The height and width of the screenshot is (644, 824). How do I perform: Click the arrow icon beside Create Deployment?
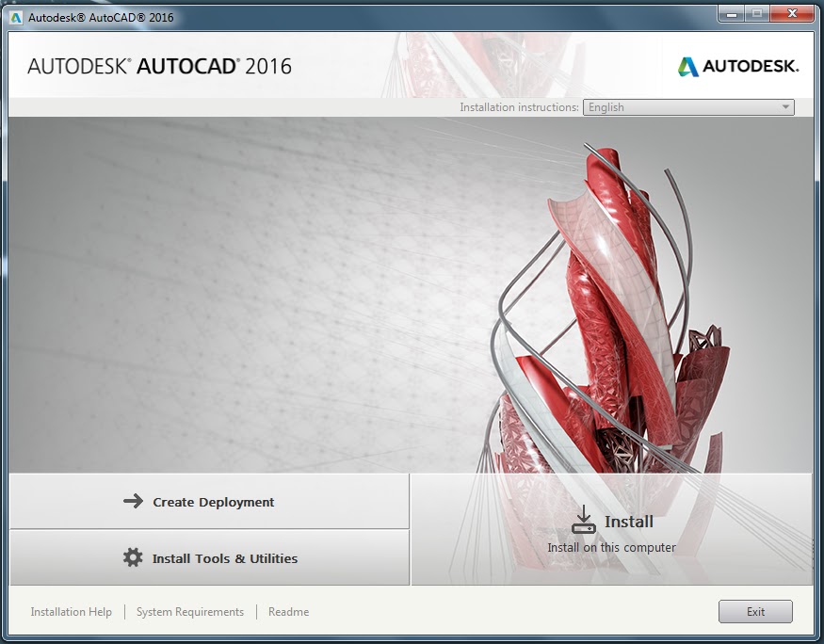click(x=134, y=501)
